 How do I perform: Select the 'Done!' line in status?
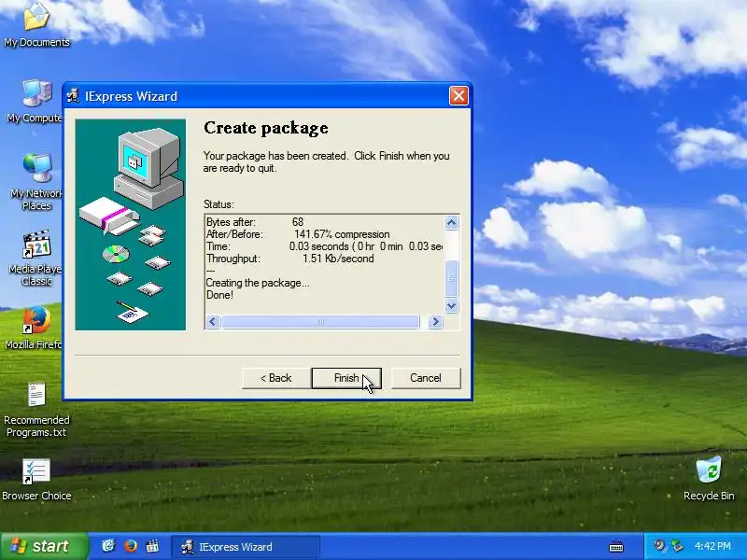click(219, 295)
